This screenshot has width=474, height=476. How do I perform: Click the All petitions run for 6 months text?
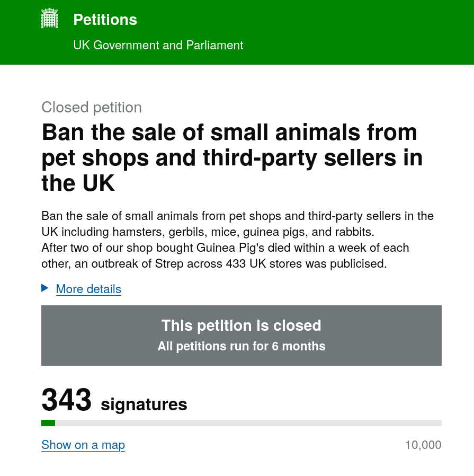pyautogui.click(x=241, y=346)
